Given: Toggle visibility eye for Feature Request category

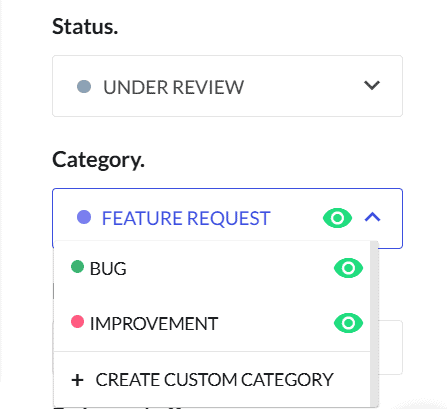Looking at the screenshot, I should click(x=337, y=218).
